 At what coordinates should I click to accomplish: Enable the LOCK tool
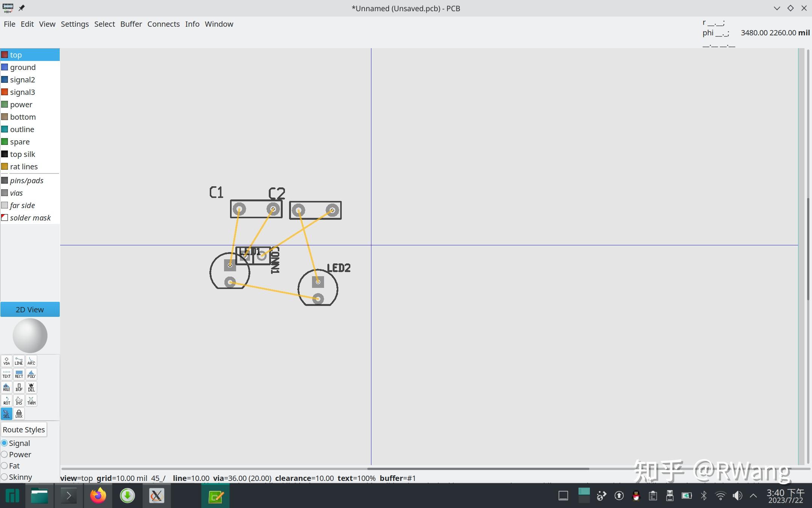pos(19,414)
